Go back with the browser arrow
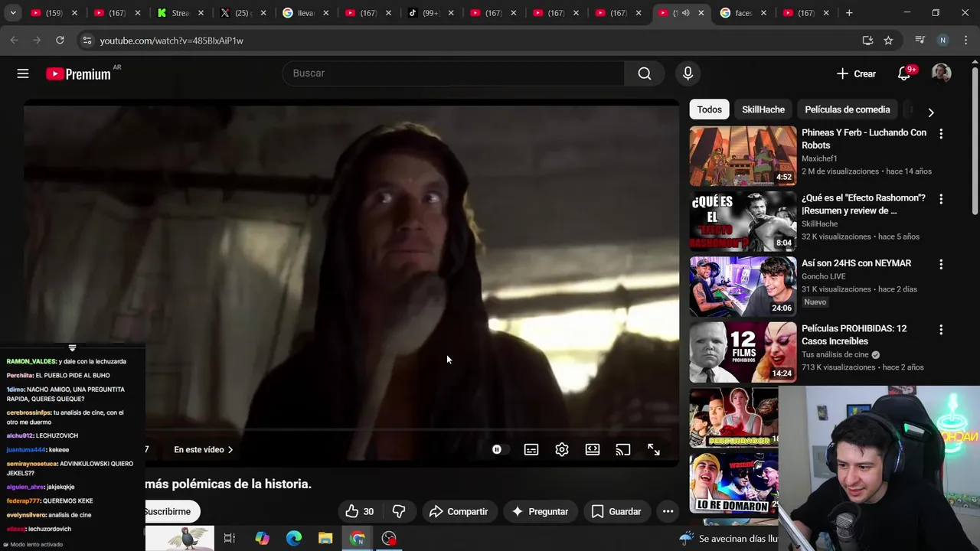This screenshot has width=980, height=551. coord(14,41)
